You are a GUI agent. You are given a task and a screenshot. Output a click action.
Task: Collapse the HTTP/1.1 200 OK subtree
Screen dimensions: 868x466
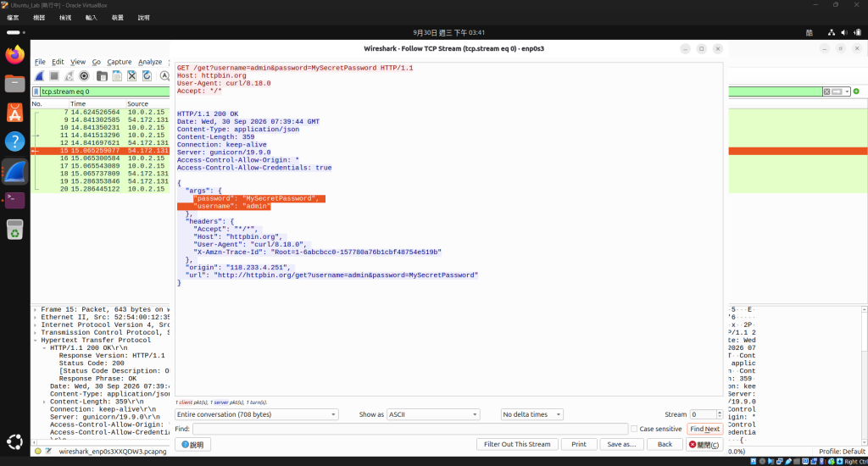coord(45,348)
